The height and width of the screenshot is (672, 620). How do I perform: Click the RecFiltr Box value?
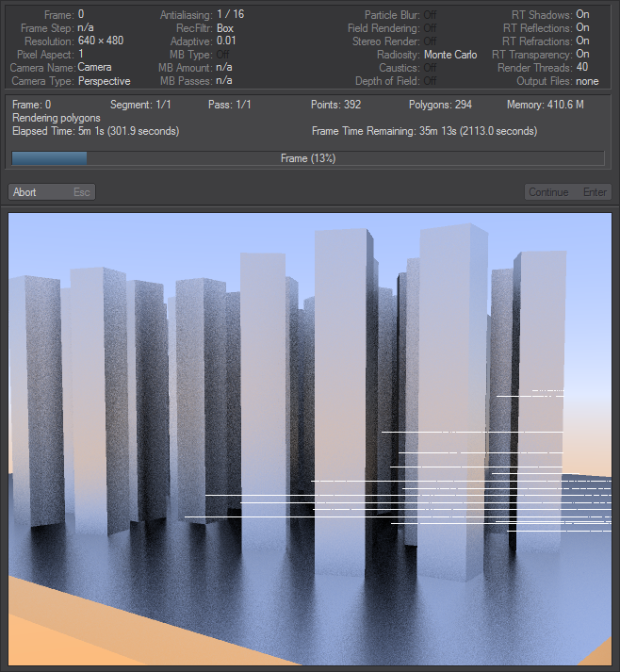[225, 28]
